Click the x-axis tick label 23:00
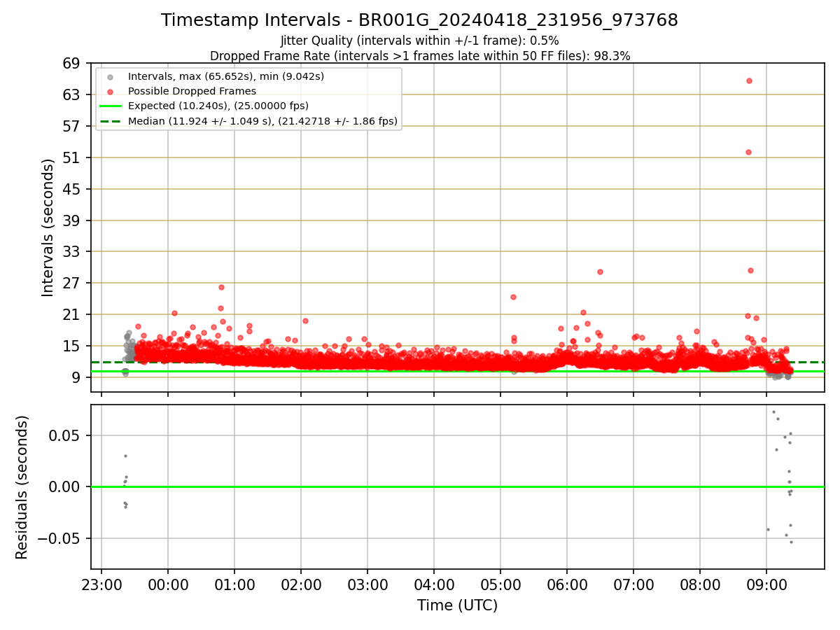Screen dimensions: 840x630 [101, 585]
